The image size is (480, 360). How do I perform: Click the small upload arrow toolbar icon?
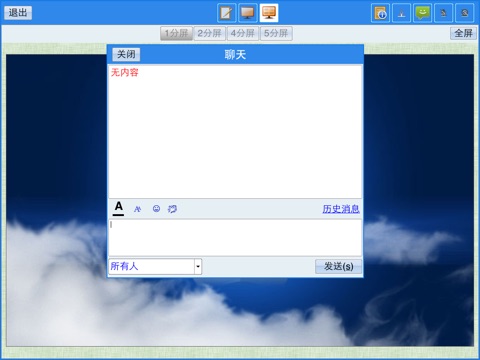[x=401, y=13]
